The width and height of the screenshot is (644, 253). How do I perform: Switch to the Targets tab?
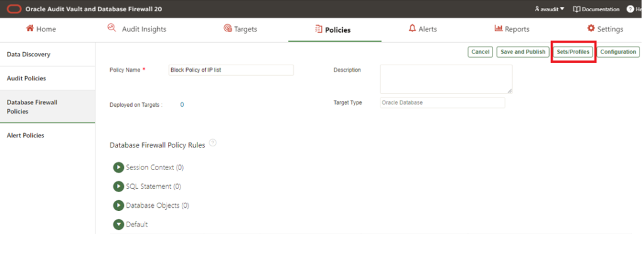pos(240,29)
